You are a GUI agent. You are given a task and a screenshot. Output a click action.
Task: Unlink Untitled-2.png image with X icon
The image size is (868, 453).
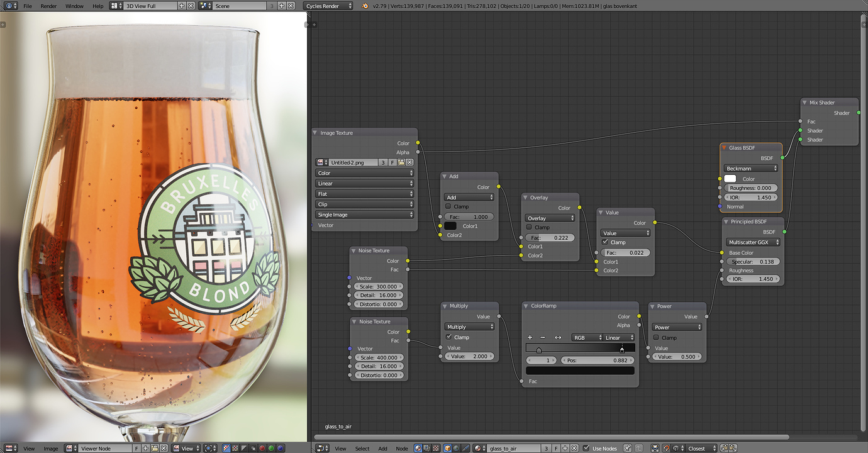(x=409, y=162)
